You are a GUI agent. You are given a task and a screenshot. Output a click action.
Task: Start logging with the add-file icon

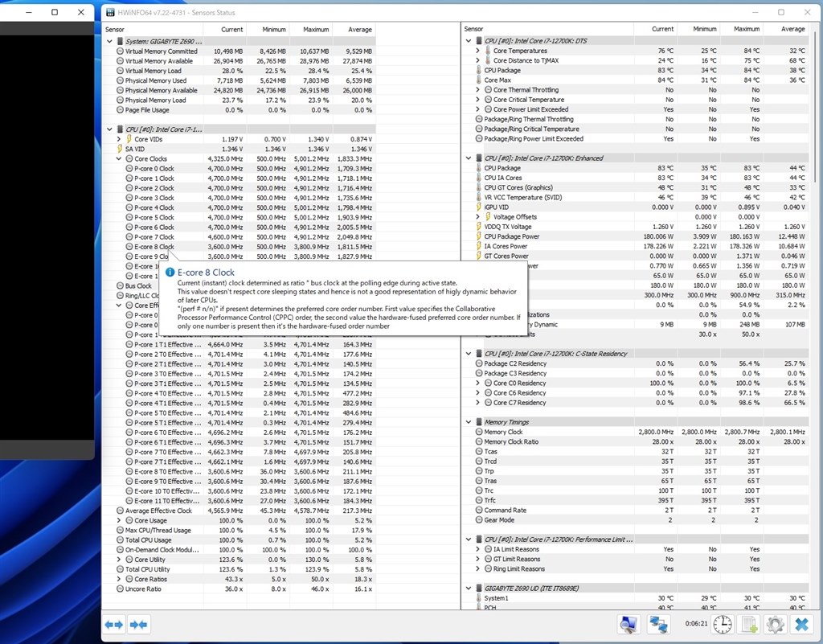point(750,624)
